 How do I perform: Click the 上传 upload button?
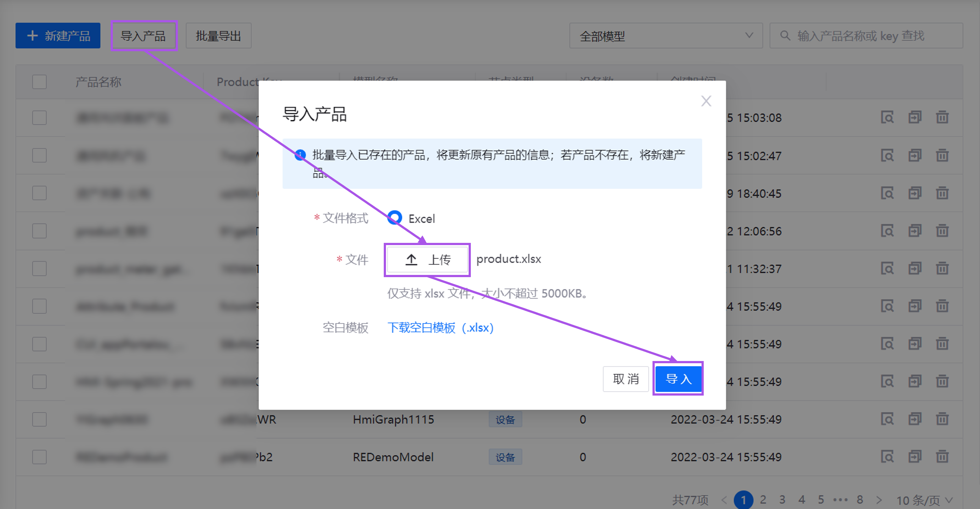coord(427,260)
